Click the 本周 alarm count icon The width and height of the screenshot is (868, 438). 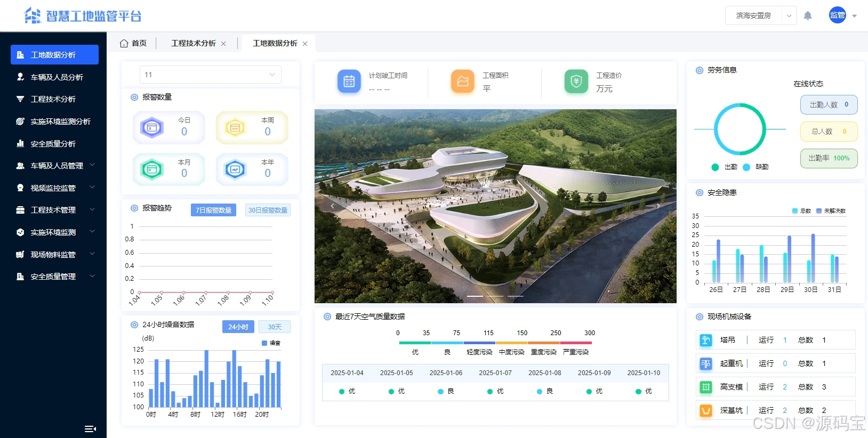pos(235,127)
